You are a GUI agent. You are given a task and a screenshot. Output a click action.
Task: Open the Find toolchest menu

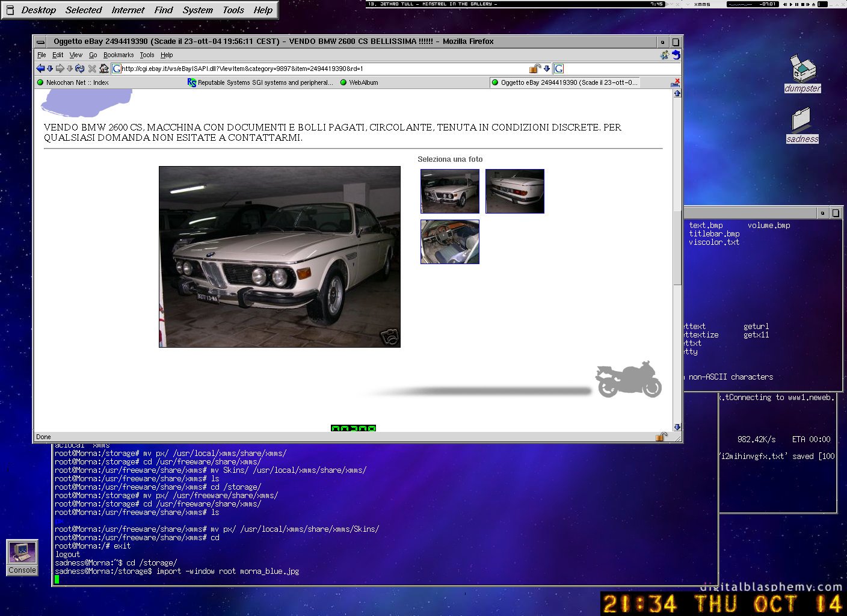coord(164,10)
